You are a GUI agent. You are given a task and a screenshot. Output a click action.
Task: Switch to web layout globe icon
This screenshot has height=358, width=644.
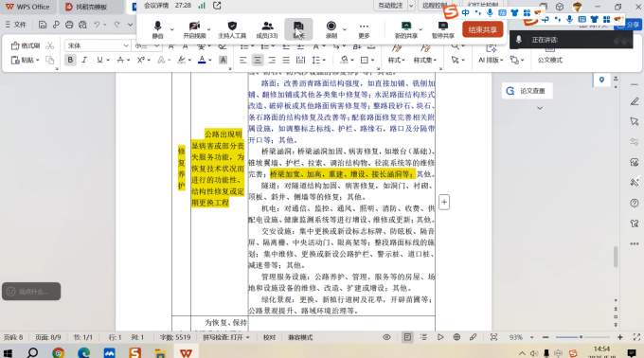pos(456,337)
